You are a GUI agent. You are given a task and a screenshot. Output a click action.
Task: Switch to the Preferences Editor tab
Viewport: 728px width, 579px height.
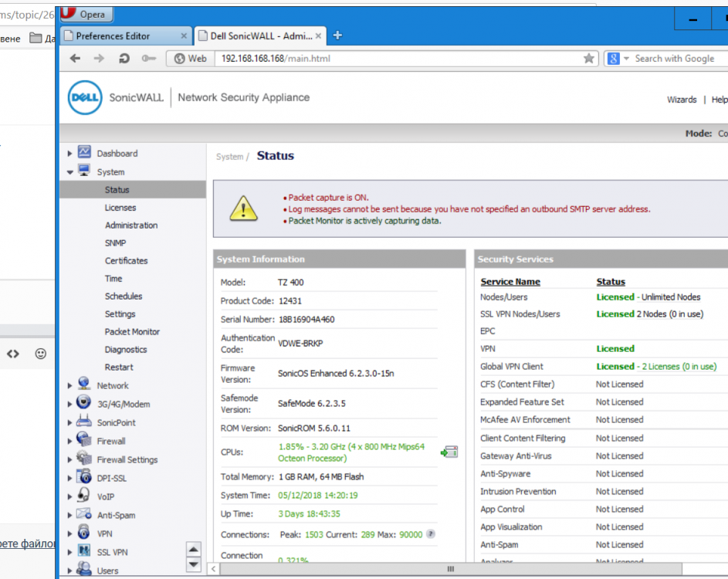125,36
